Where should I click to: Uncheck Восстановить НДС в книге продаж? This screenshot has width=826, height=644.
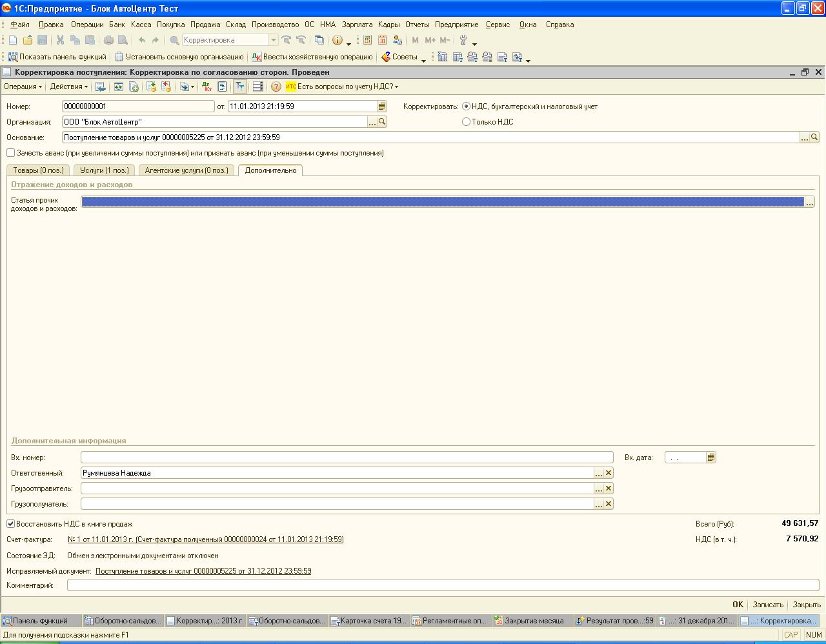pyautogui.click(x=11, y=524)
